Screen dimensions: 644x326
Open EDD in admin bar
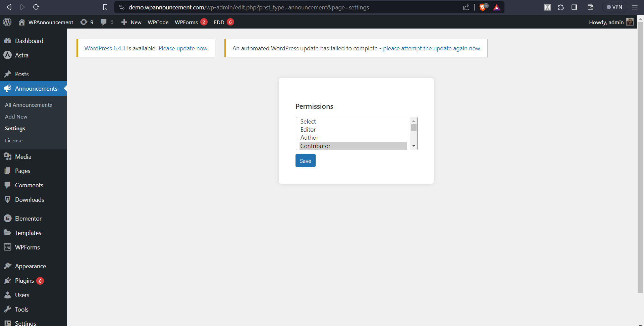tap(224, 22)
